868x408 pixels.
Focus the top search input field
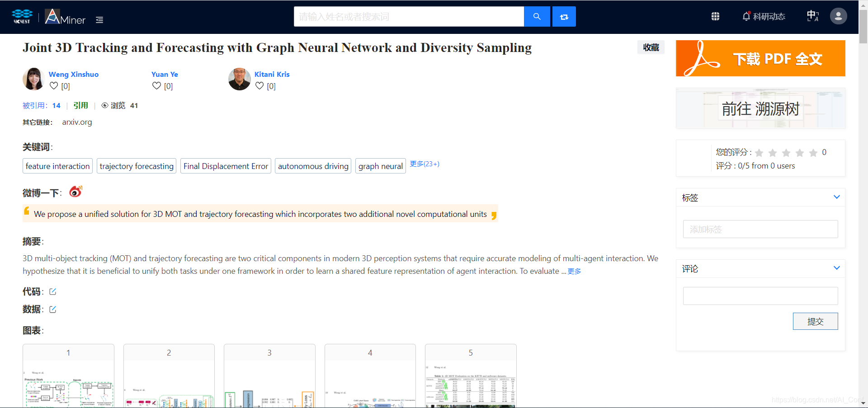click(409, 17)
